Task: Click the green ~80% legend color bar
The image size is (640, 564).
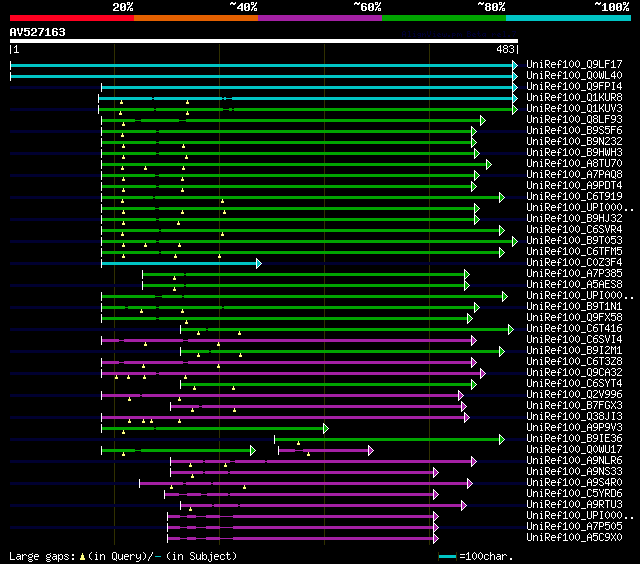Action: pyautogui.click(x=444, y=18)
